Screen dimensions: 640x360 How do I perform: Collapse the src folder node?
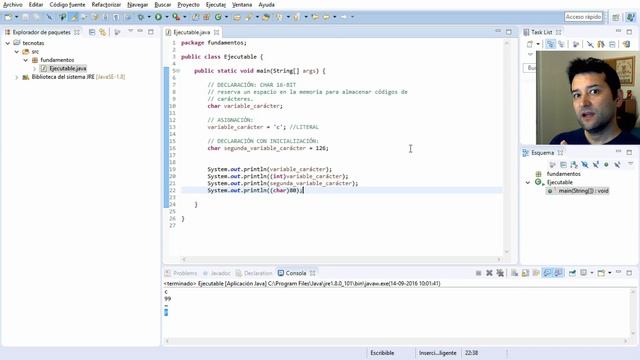[17, 51]
